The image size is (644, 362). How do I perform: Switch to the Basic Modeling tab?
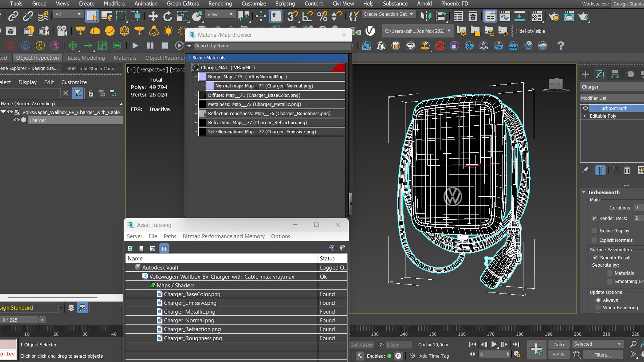click(x=86, y=58)
